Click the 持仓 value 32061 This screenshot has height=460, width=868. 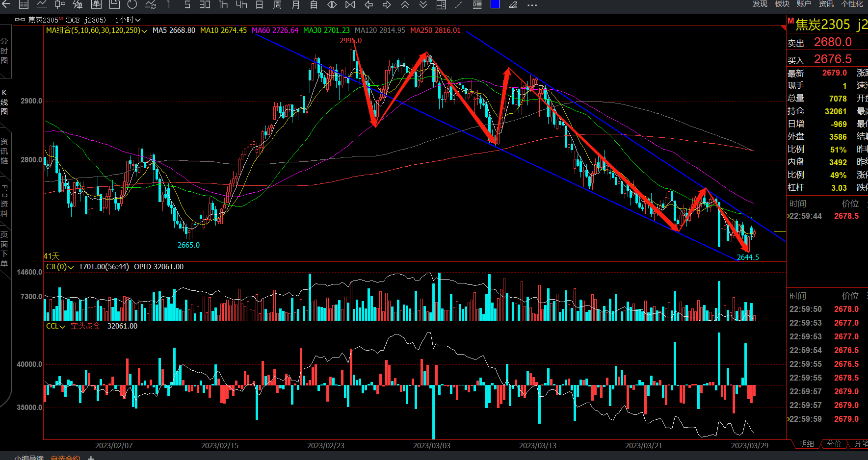click(836, 111)
